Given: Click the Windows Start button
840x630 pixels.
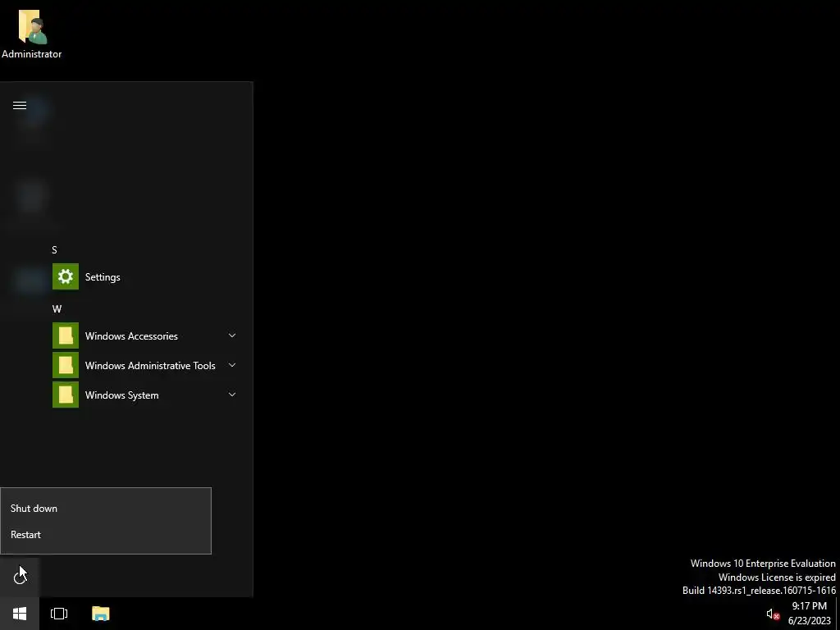Looking at the screenshot, I should 20,614.
